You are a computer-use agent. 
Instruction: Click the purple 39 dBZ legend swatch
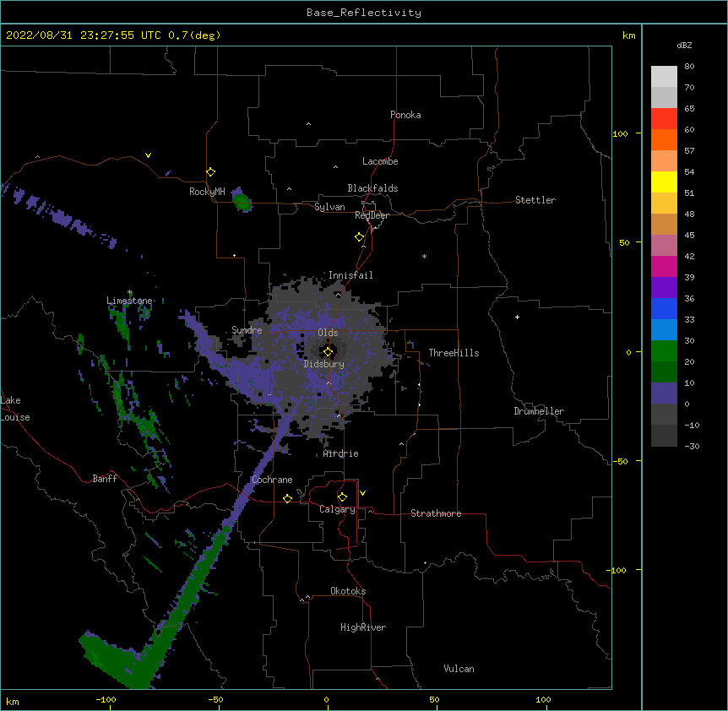664,288
